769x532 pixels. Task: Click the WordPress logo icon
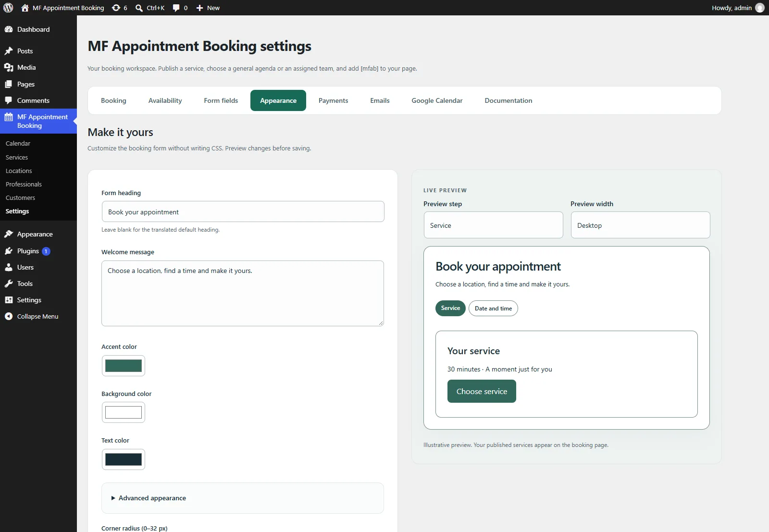[8, 8]
